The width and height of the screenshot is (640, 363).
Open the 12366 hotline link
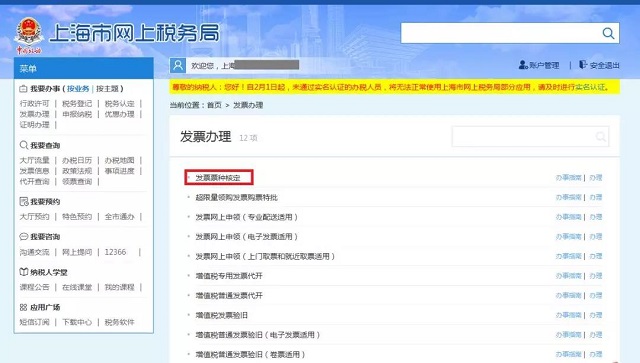click(x=115, y=252)
